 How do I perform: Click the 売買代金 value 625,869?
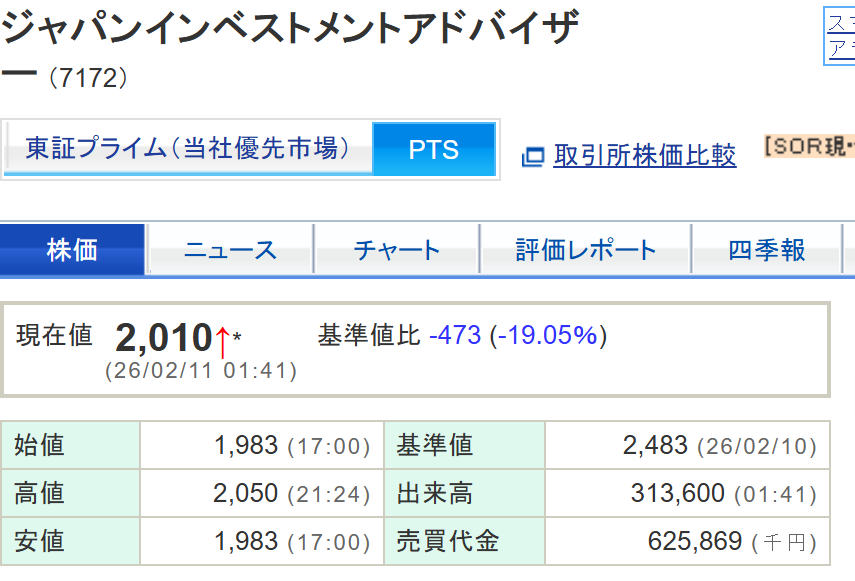pyautogui.click(x=695, y=541)
